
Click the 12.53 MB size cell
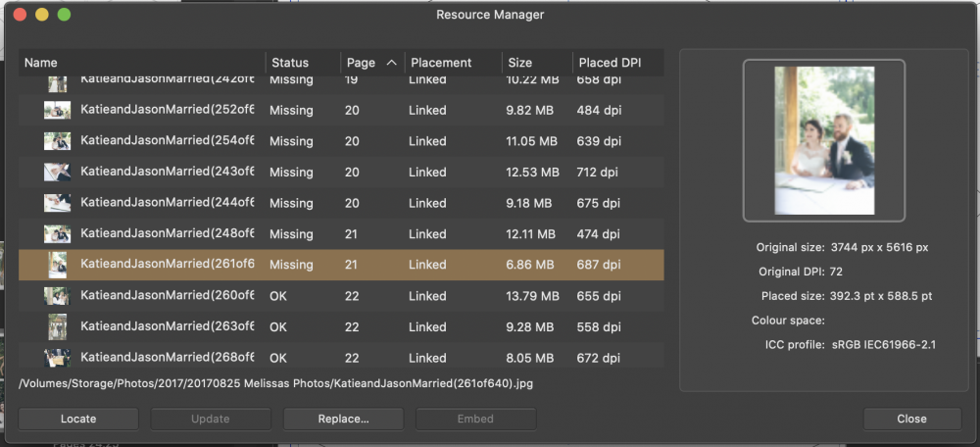click(532, 172)
